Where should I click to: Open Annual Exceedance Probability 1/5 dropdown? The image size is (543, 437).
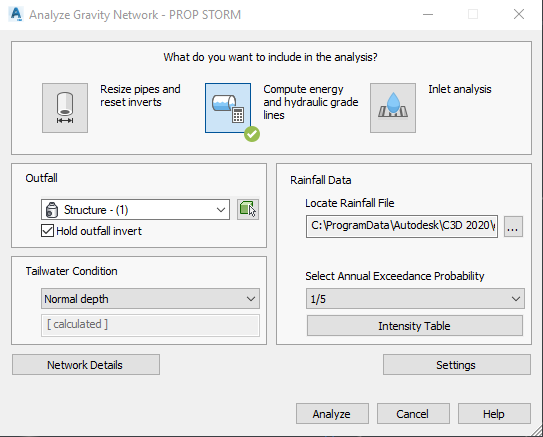tap(415, 298)
